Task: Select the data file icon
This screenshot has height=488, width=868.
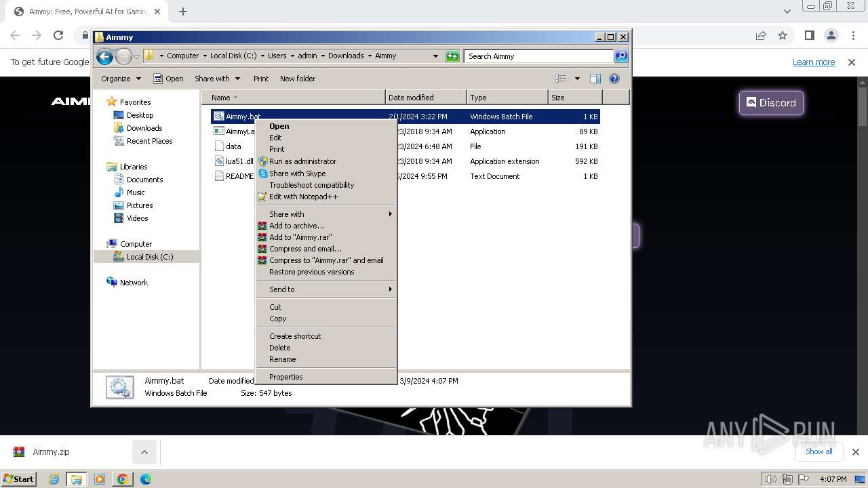Action: click(x=218, y=146)
